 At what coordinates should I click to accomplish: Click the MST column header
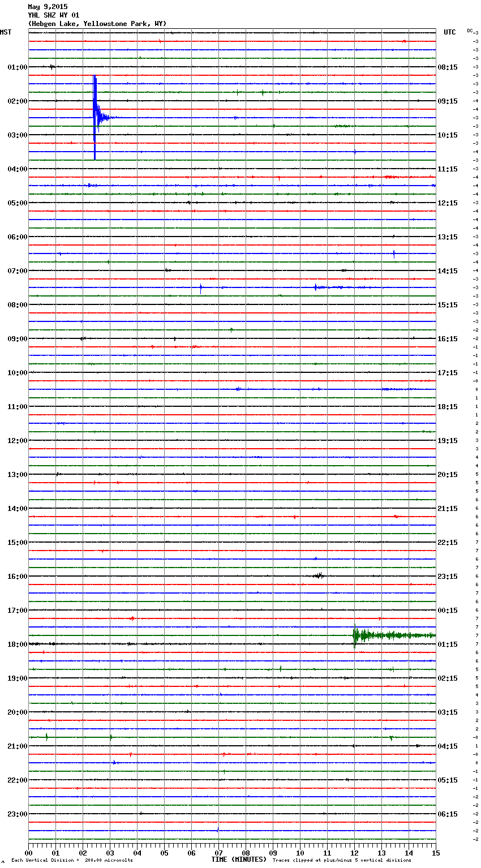[6, 32]
